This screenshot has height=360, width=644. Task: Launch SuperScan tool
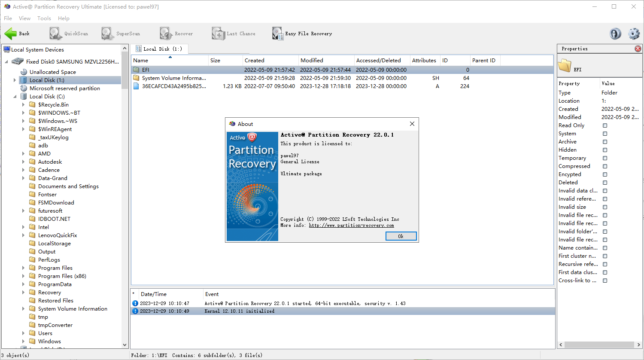pos(121,34)
